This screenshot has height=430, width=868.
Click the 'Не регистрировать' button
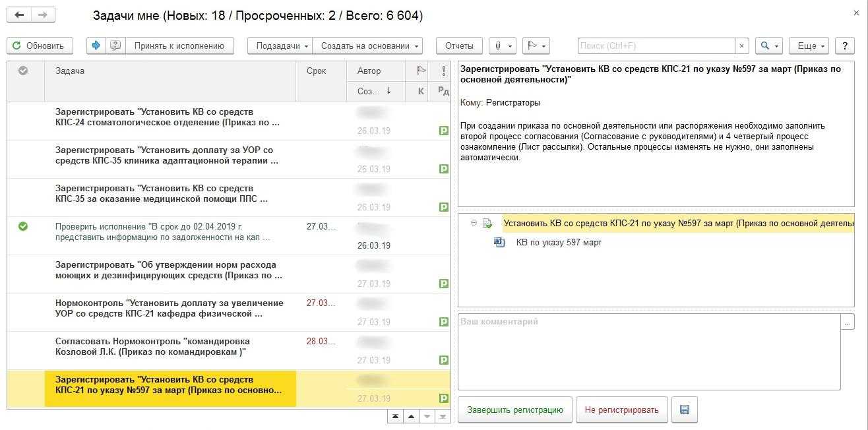pyautogui.click(x=621, y=410)
